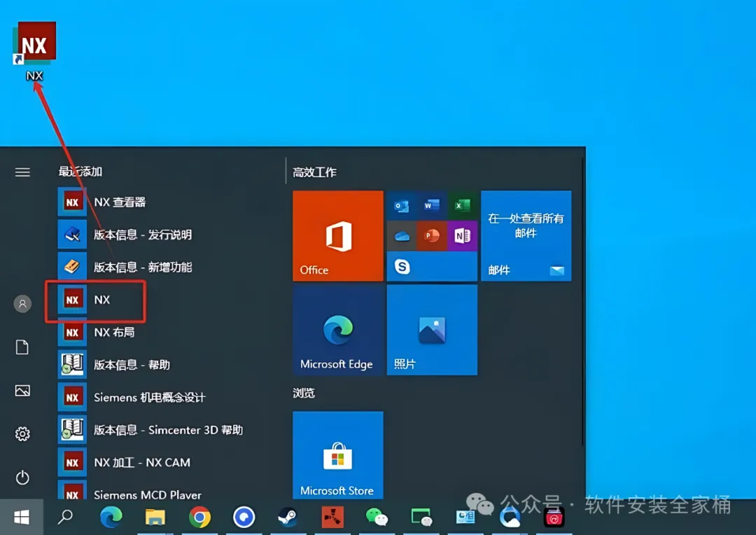
Task: Click the Start menu scrollbar
Action: 582,302
